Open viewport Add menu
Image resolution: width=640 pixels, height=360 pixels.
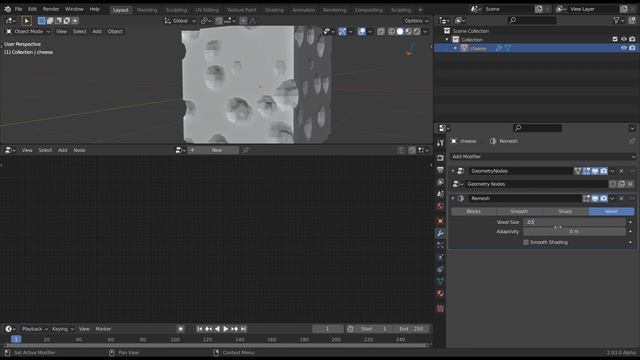pyautogui.click(x=97, y=31)
